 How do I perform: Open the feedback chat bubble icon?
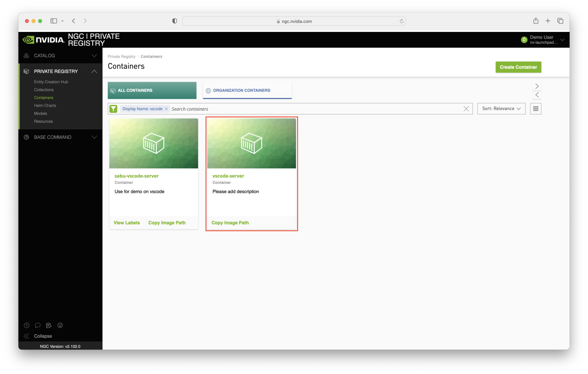pos(38,325)
